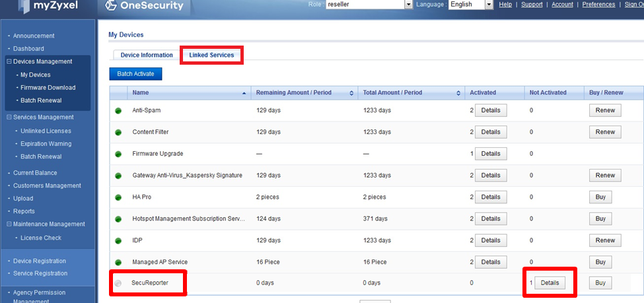Open the Preferences link
The width and height of the screenshot is (644, 303).
point(598,5)
